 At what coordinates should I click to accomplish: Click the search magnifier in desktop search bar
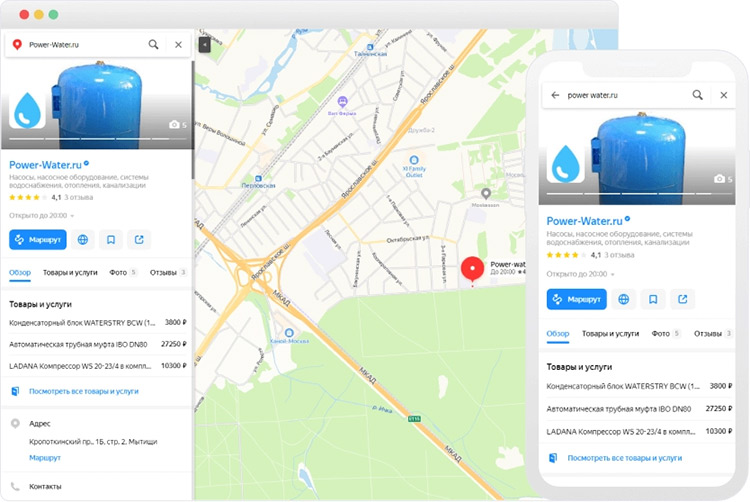coord(153,44)
